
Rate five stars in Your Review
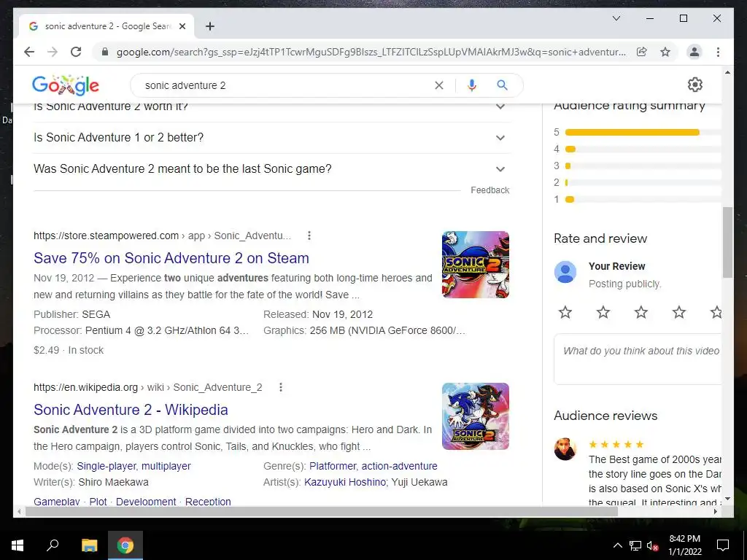tap(716, 312)
